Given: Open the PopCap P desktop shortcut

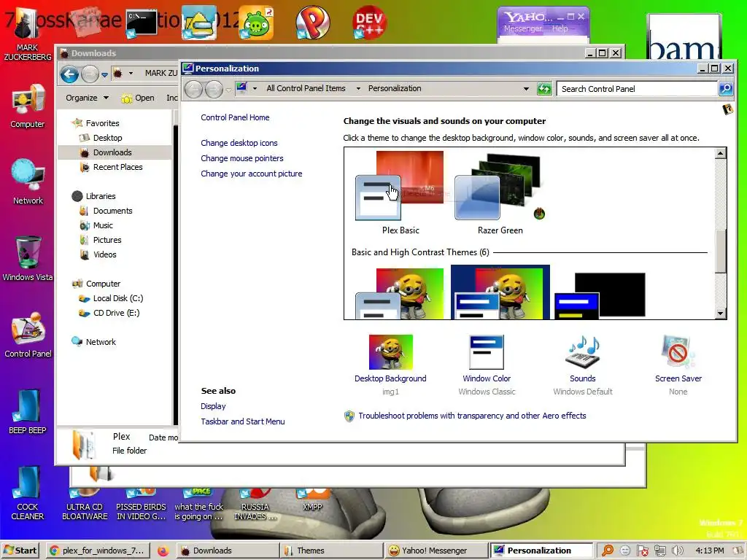Looking at the screenshot, I should [312, 23].
